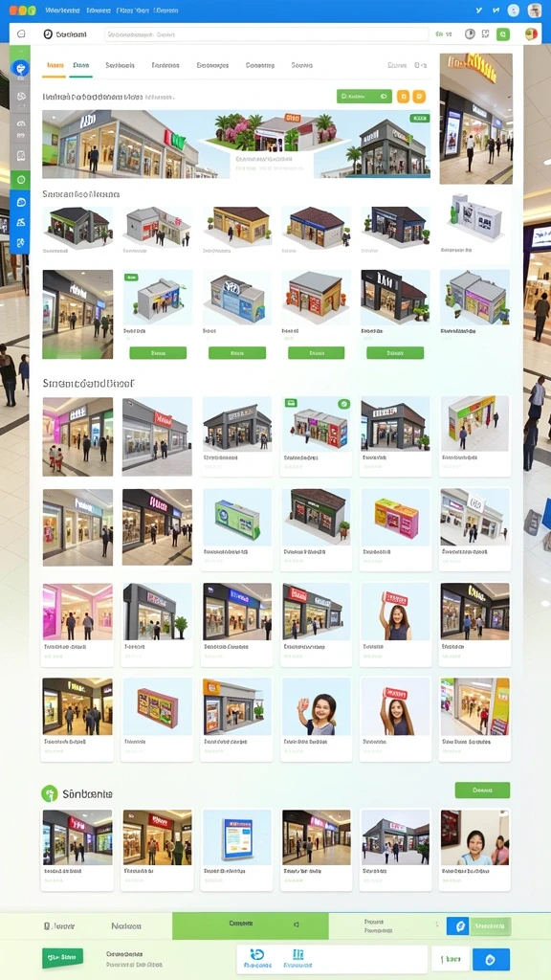Screen dimensions: 551x980
Task: Click the green button at right of lower section heading
Action: coord(482,790)
